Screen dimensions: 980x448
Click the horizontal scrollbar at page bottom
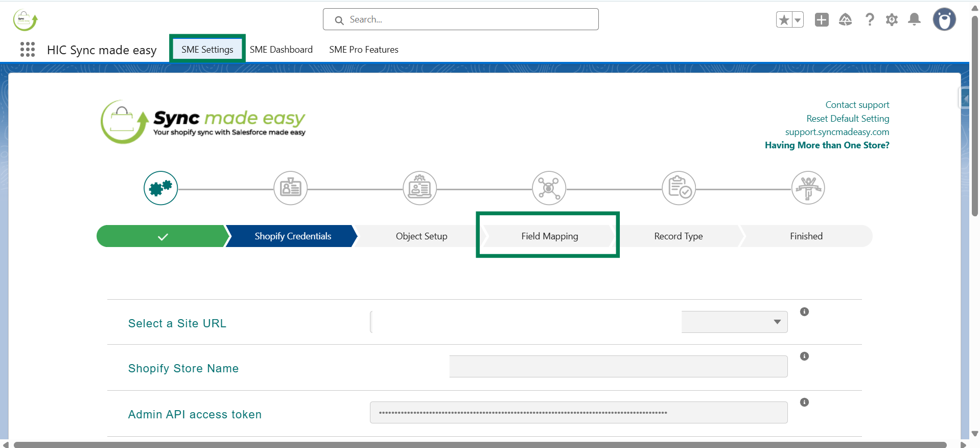[x=480, y=444]
